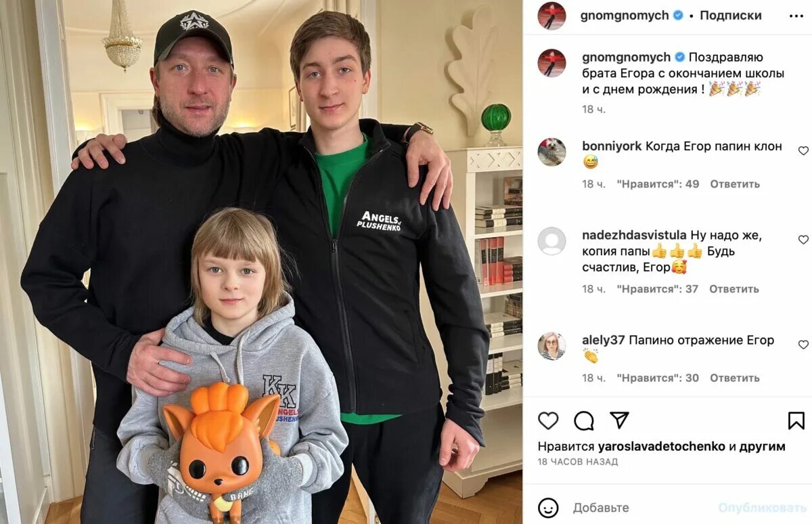This screenshot has width=812, height=524.
Task: Open comments via speech bubble icon
Action: click(x=584, y=420)
